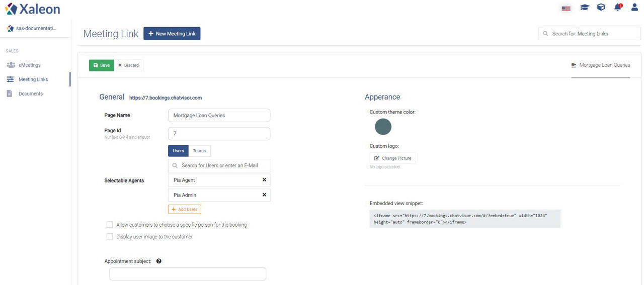Viewport: 644px width, 285px height.
Task: Click the help icon beside Appointment subject
Action: pos(159,261)
